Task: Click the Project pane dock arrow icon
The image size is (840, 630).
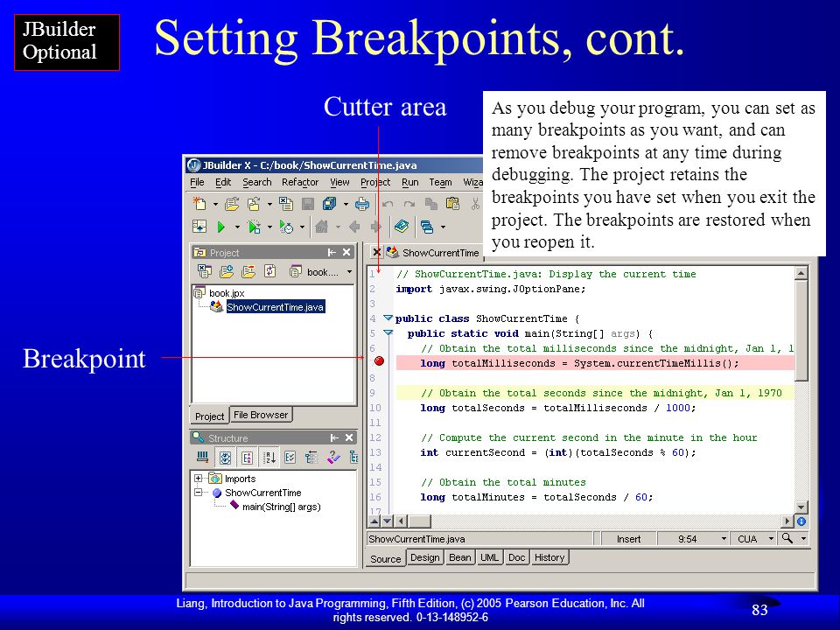Action: (332, 252)
